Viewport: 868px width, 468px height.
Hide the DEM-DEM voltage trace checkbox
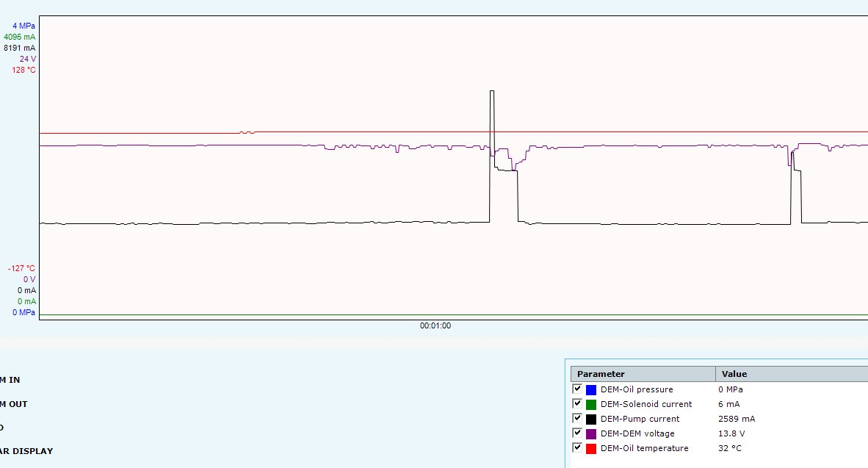(577, 433)
